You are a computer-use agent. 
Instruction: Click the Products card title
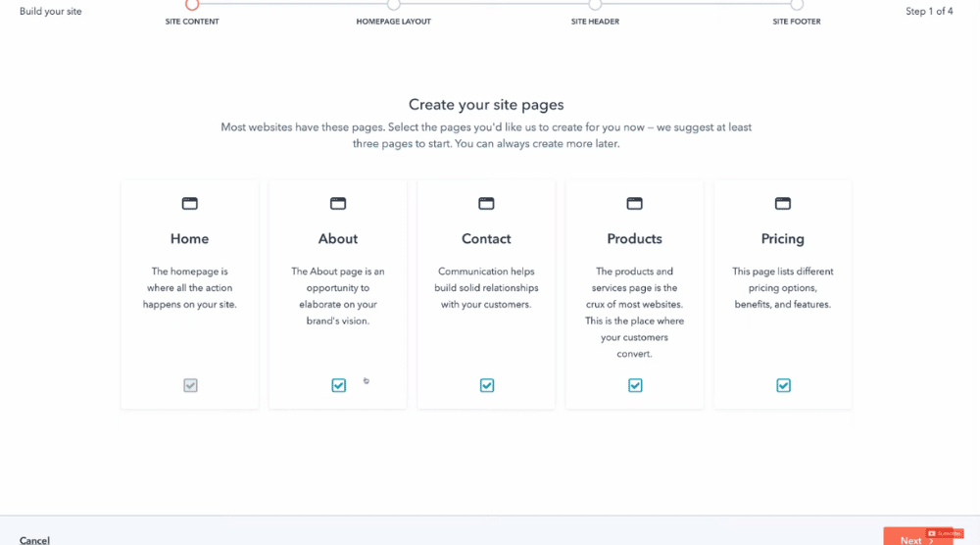coord(634,239)
